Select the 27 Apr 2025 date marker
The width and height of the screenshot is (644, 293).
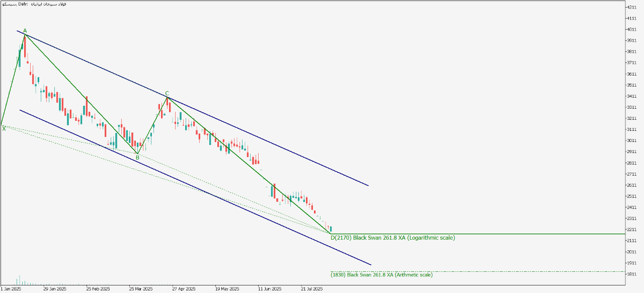click(184, 289)
